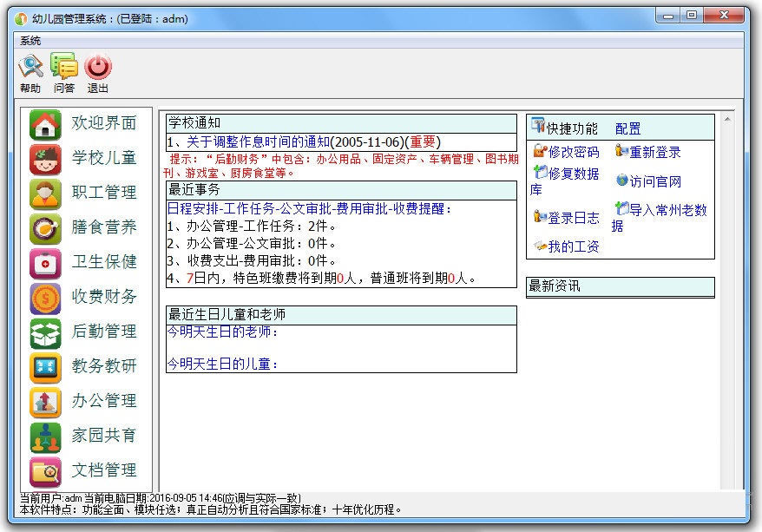Select 后勤管理 logistics icon
This screenshot has width=762, height=532.
(x=45, y=332)
